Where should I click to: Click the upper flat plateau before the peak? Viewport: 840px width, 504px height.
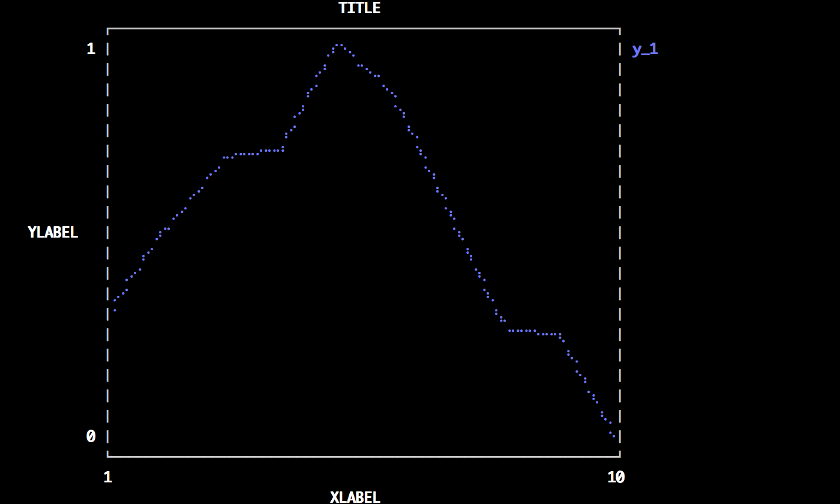(252, 154)
